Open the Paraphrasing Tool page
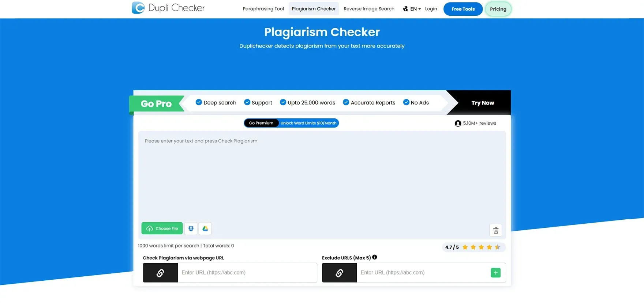 click(263, 9)
